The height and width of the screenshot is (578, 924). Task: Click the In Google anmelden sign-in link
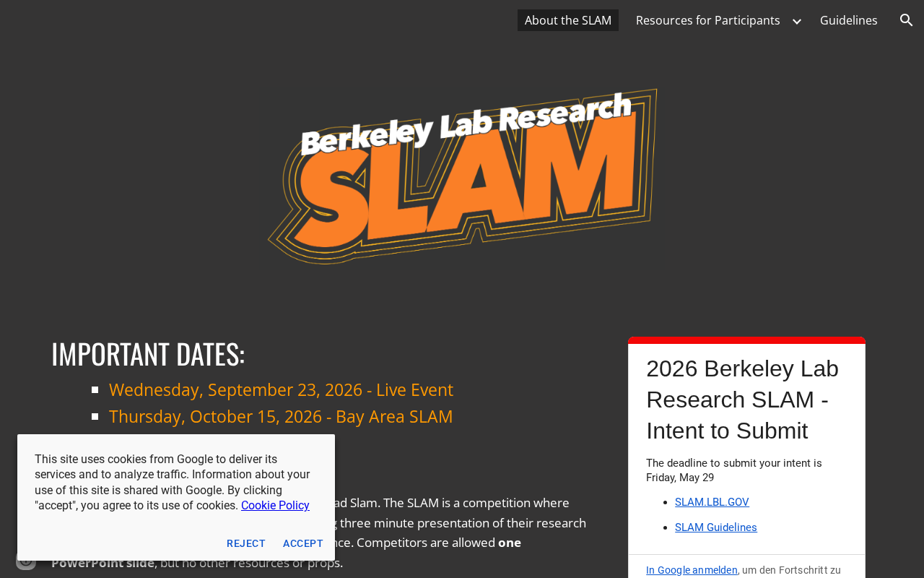[692, 570]
